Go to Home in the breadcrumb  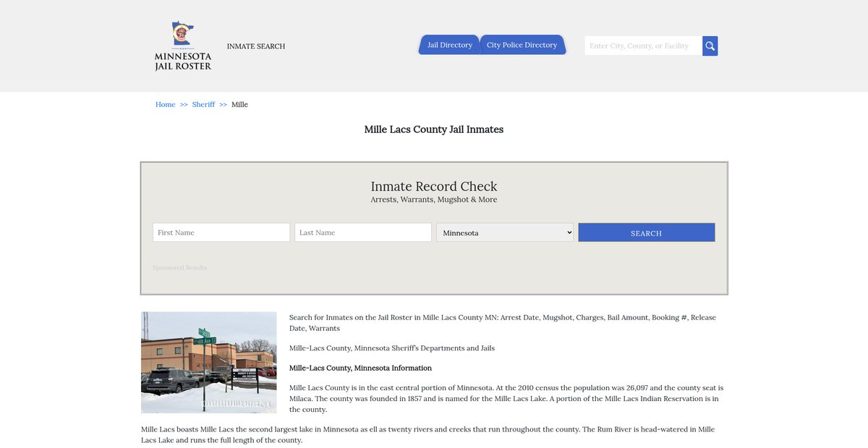tap(165, 105)
